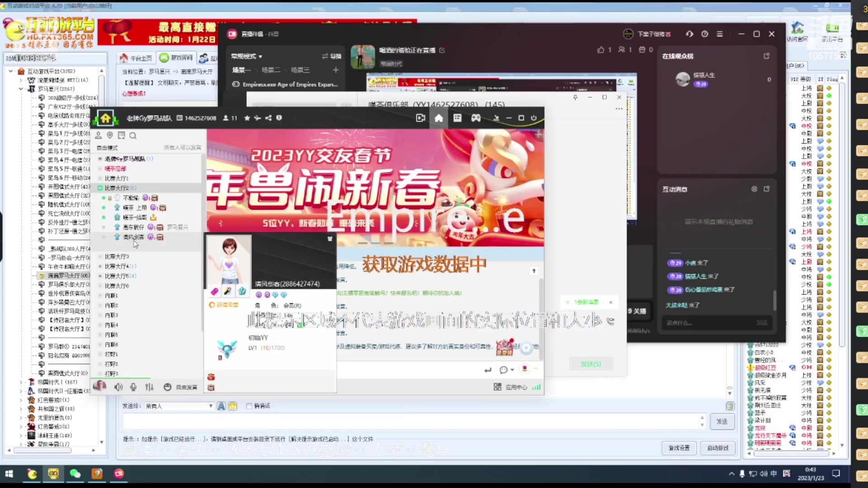Mute the speaker icon in YY bottom bar

click(x=118, y=387)
